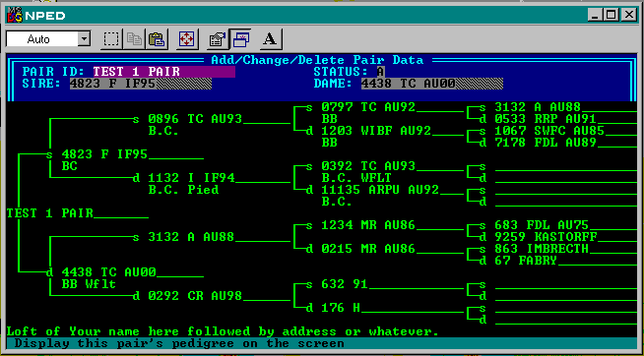Toggle Full Screen mode icon
The width and height of the screenshot is (644, 356).
187,39
